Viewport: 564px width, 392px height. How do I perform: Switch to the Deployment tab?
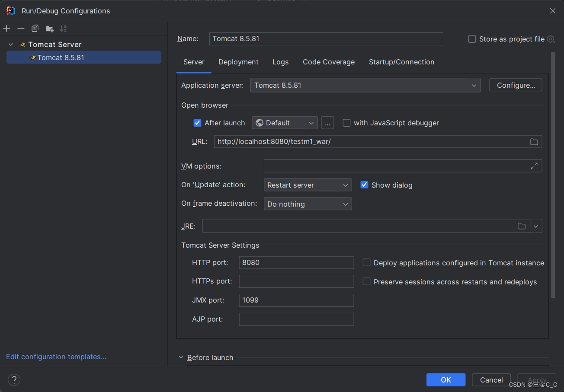[238, 62]
